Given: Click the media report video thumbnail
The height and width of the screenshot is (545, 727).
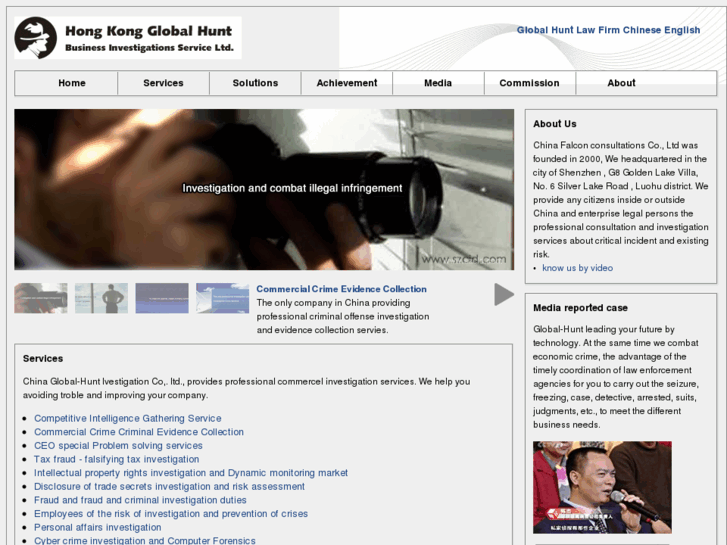Looking at the screenshot, I should point(602,487).
